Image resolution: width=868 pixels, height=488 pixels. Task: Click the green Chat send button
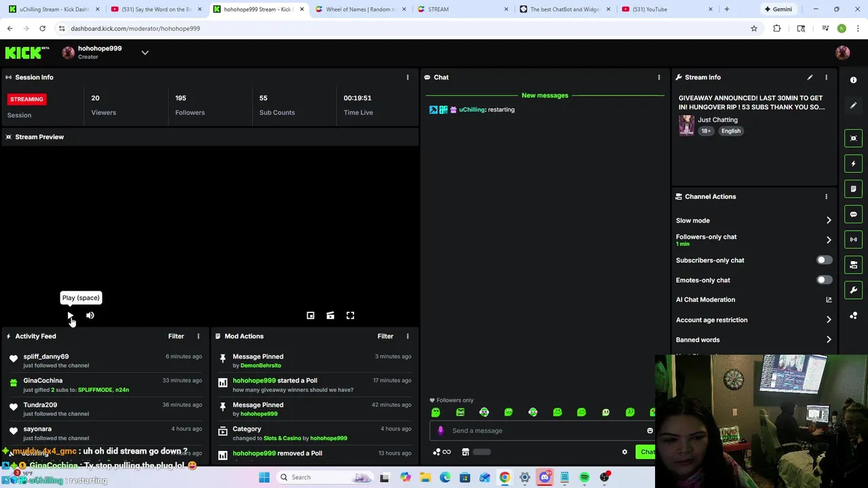point(646,452)
